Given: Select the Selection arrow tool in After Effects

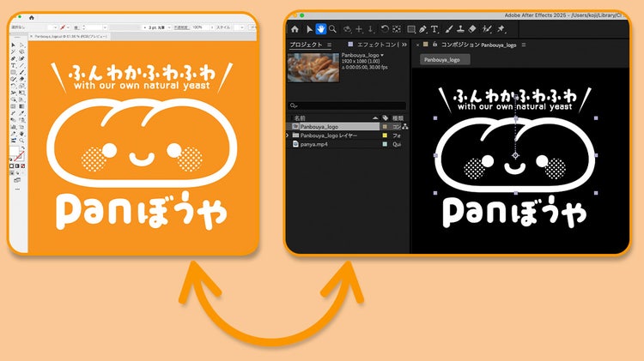Looking at the screenshot, I should pyautogui.click(x=309, y=29).
